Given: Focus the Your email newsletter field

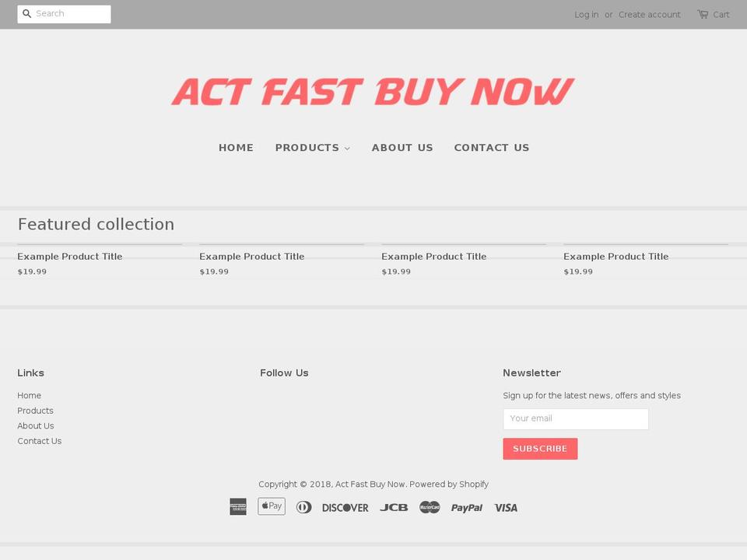Looking at the screenshot, I should pyautogui.click(x=576, y=419).
